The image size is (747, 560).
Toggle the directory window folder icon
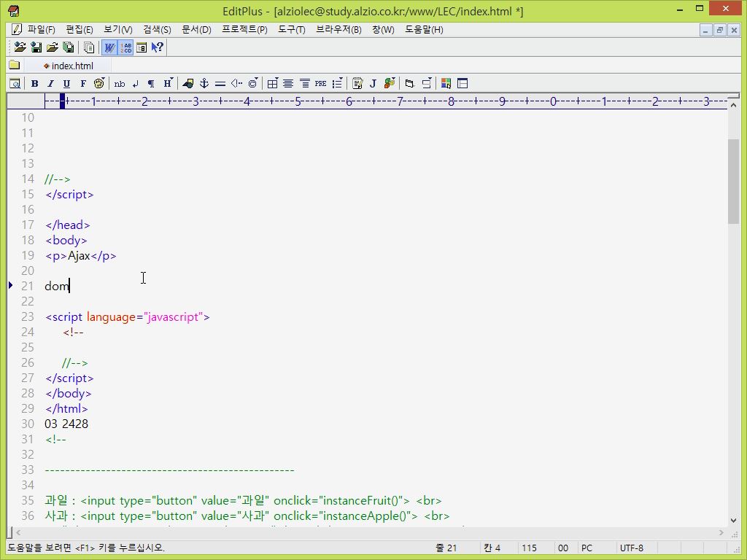(x=15, y=65)
